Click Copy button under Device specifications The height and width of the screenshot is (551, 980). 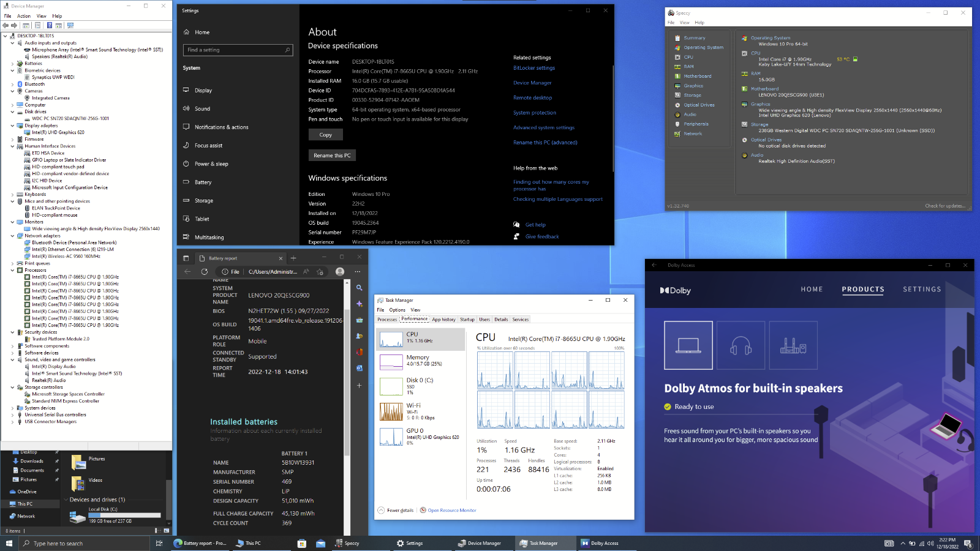(x=326, y=135)
